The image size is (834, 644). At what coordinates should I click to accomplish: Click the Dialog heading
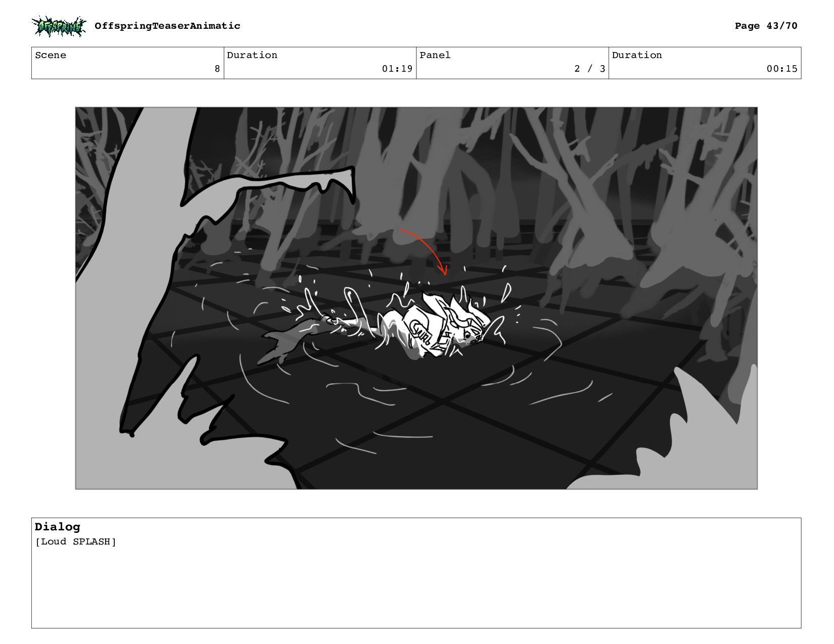tap(58, 527)
